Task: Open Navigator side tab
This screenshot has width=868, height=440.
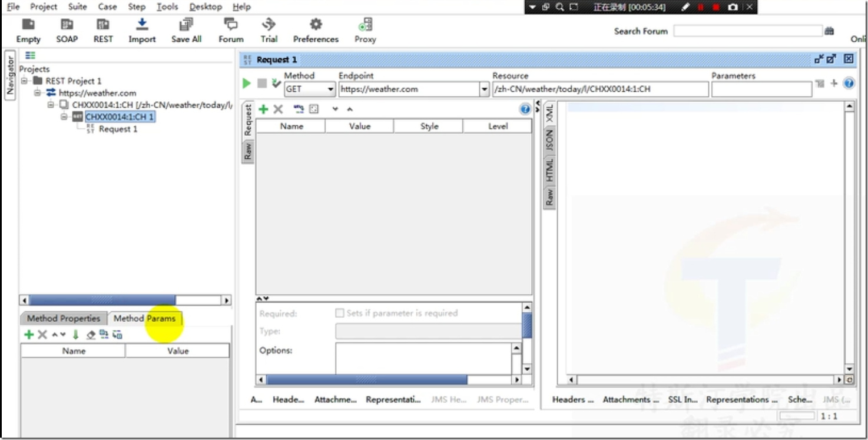Action: click(9, 75)
